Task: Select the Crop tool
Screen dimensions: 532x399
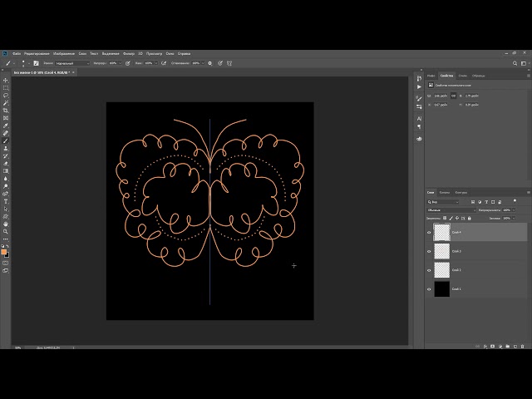Action: [x=6, y=110]
